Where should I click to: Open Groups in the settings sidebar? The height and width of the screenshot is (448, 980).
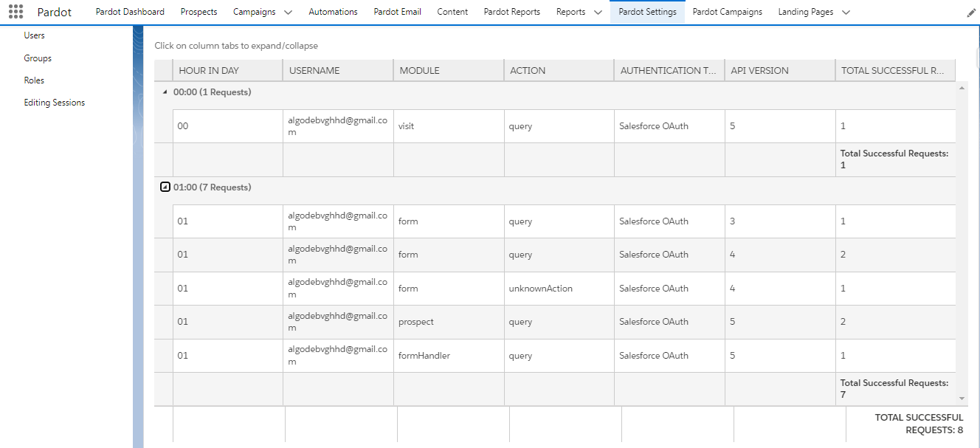(38, 58)
